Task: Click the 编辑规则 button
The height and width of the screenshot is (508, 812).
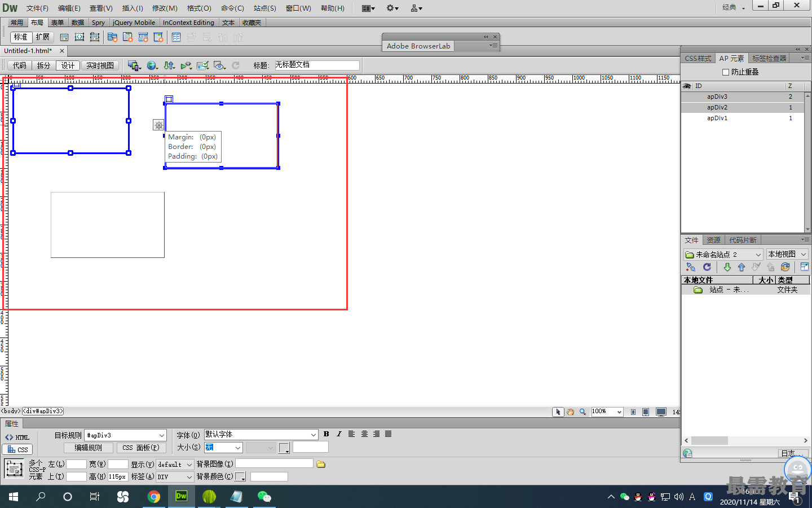Action: pos(89,448)
